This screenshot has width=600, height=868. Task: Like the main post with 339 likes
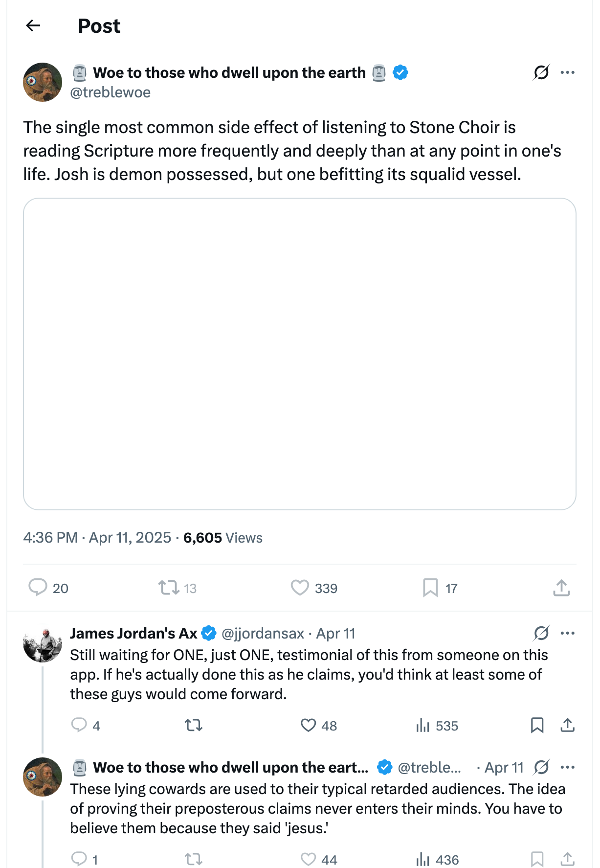click(300, 587)
